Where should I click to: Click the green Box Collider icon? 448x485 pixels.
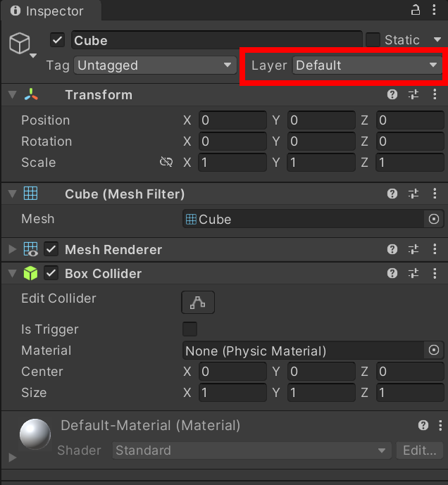tap(31, 273)
